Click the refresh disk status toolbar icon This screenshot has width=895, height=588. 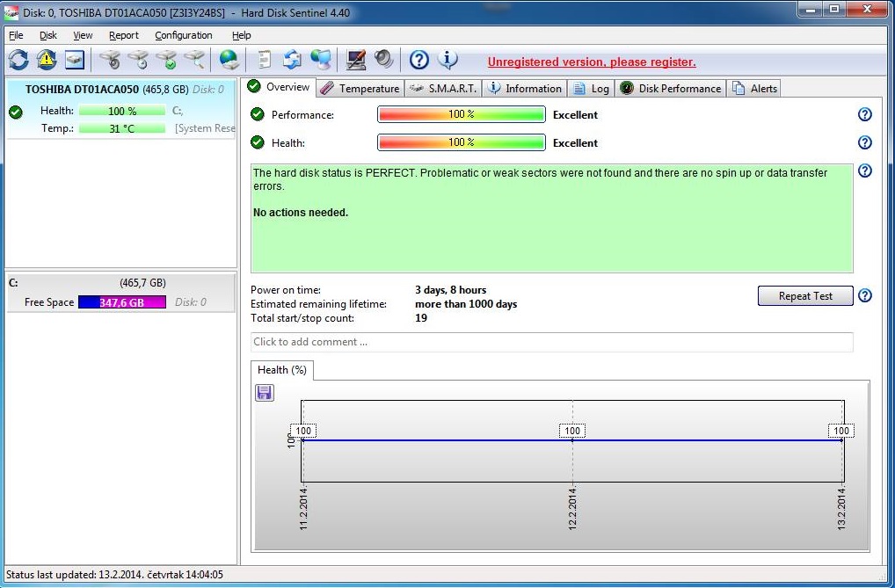18,60
